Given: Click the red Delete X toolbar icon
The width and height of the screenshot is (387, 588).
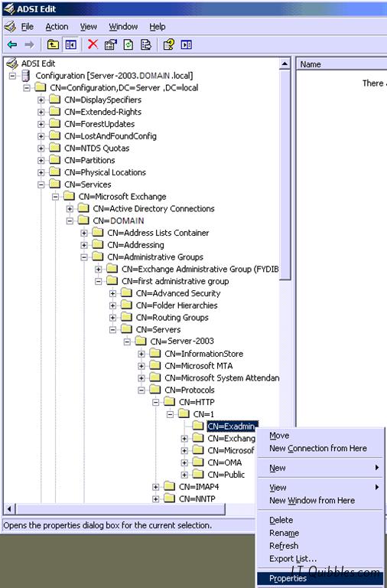Looking at the screenshot, I should click(93, 44).
